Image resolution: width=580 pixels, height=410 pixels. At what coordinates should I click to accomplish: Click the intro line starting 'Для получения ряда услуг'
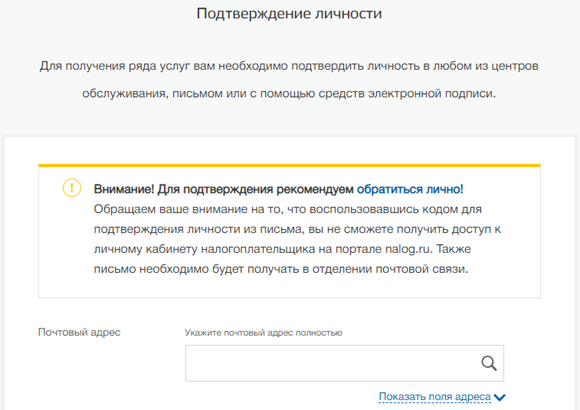click(289, 66)
